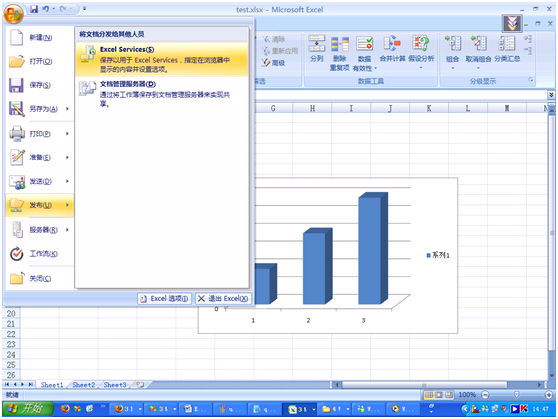Switch to the Sheet1 tab
The width and height of the screenshot is (558, 419).
tap(52, 385)
